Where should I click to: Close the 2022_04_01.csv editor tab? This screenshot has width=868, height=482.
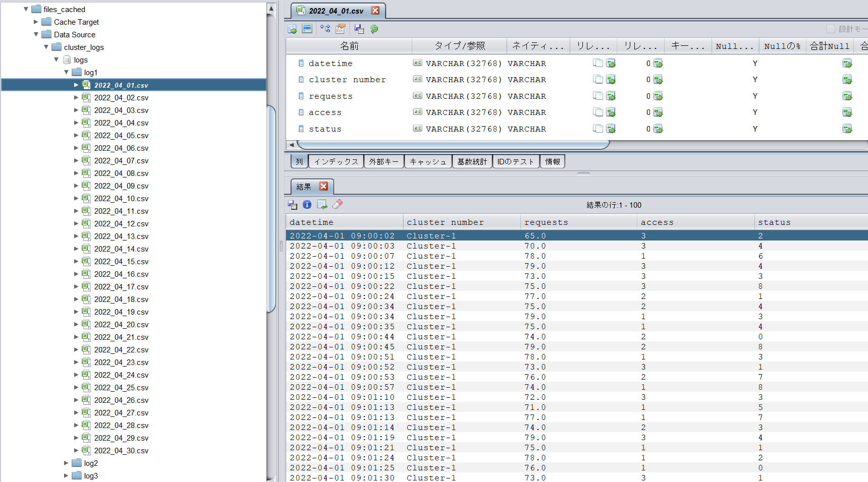pyautogui.click(x=375, y=11)
